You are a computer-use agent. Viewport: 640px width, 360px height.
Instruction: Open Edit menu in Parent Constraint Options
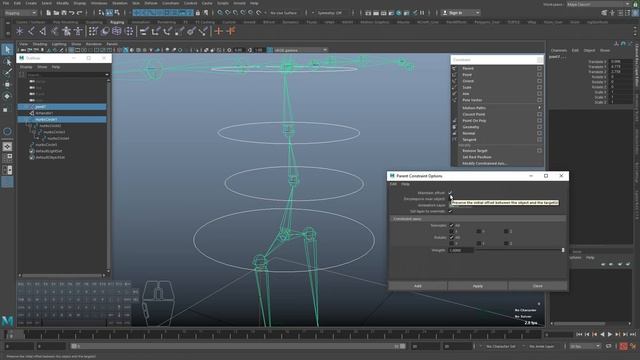(393, 184)
